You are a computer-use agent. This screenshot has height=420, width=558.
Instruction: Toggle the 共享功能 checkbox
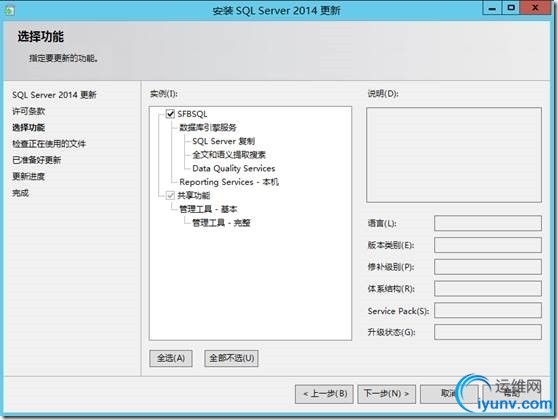point(170,195)
